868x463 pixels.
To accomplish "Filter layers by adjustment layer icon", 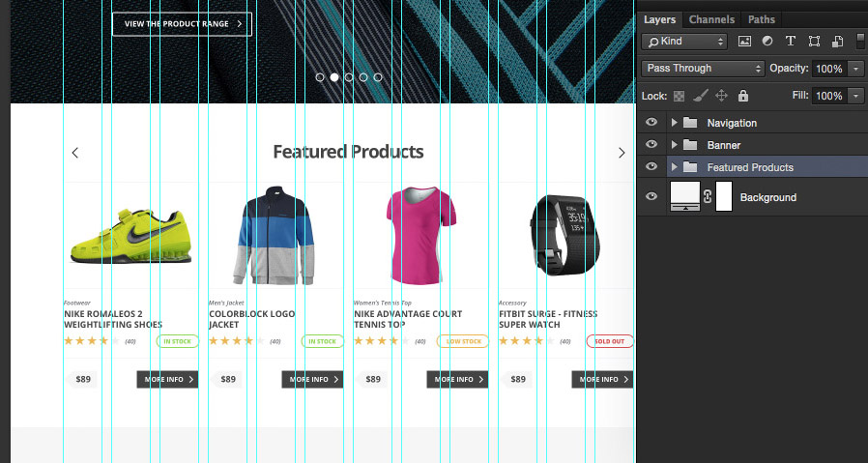I will pos(767,41).
